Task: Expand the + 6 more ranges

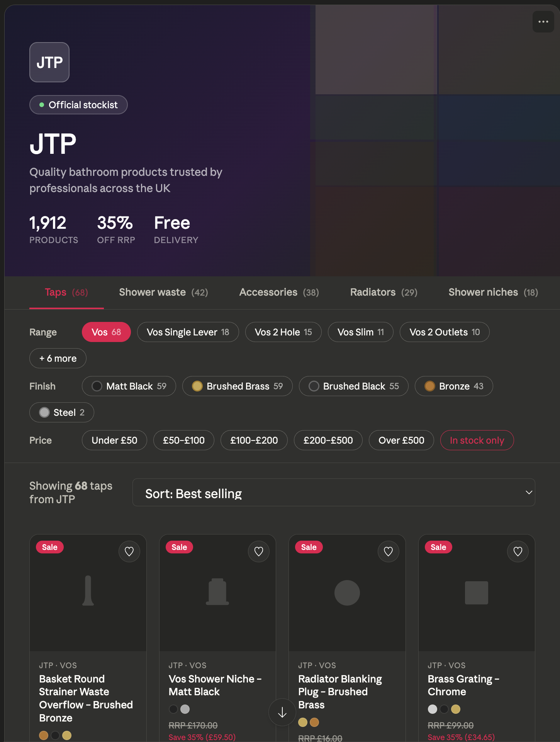Action: (x=58, y=358)
